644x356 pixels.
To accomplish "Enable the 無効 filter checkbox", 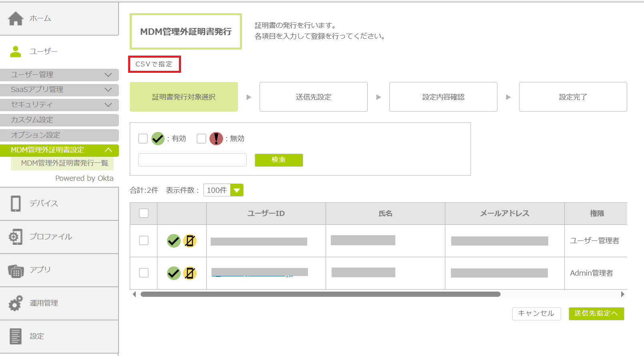I will pos(201,139).
